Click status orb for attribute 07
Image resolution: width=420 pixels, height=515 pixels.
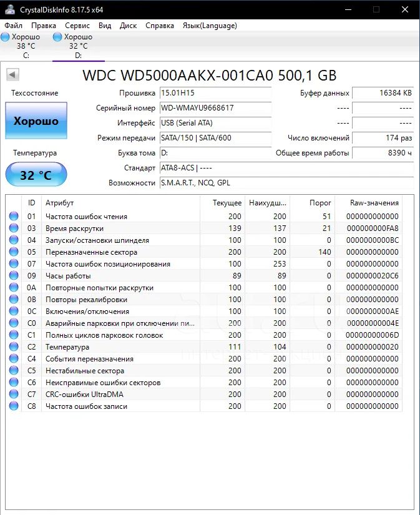click(x=14, y=263)
